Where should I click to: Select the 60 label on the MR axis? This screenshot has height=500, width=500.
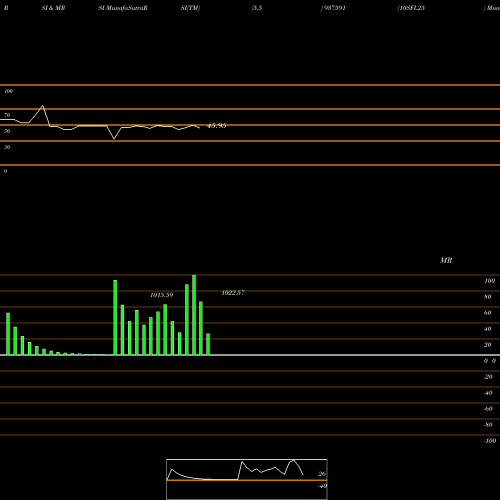click(x=488, y=313)
